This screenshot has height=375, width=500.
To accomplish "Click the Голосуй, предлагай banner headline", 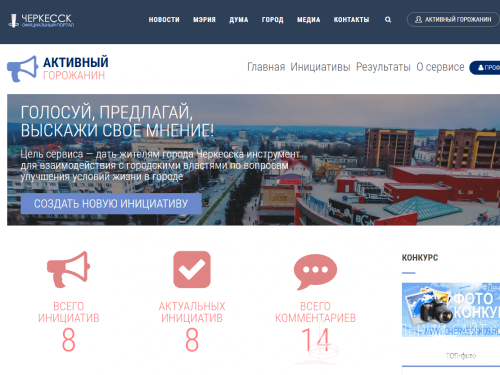I will (117, 121).
